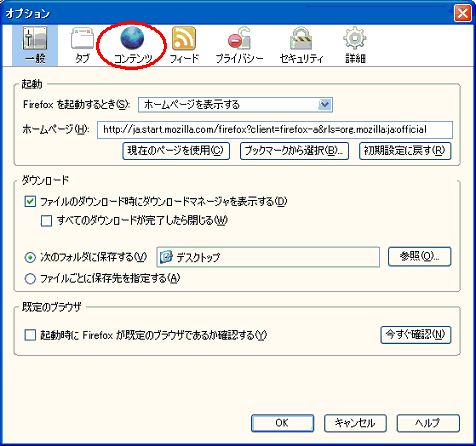The image size is (476, 446).
Task: Open the 一般 (General) options panel
Action: pyautogui.click(x=35, y=45)
